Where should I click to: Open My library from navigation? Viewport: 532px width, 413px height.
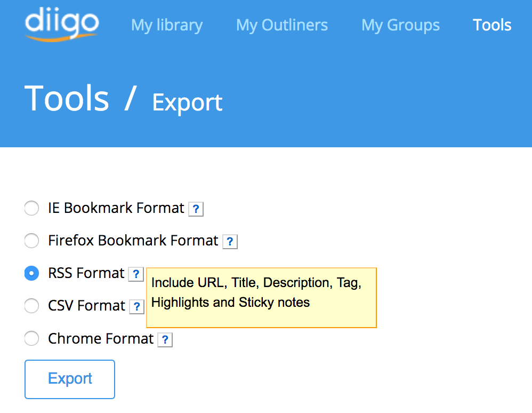167,26
